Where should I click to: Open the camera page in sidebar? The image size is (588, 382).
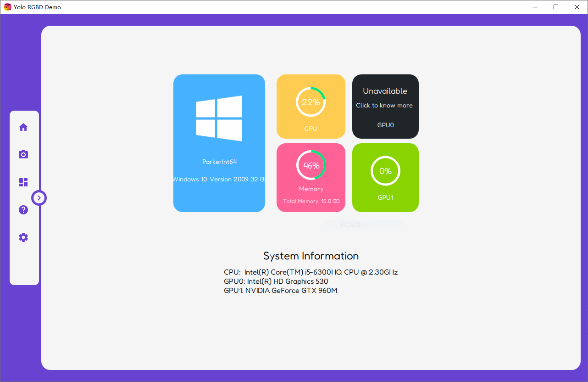coord(23,155)
